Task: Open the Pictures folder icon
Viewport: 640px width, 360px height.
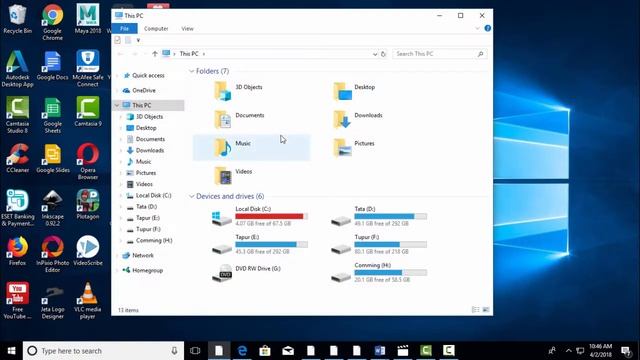Action: coord(342,147)
